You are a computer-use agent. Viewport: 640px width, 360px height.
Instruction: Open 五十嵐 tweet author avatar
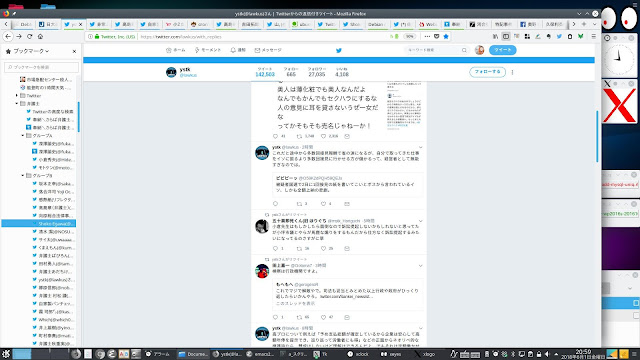(262, 226)
